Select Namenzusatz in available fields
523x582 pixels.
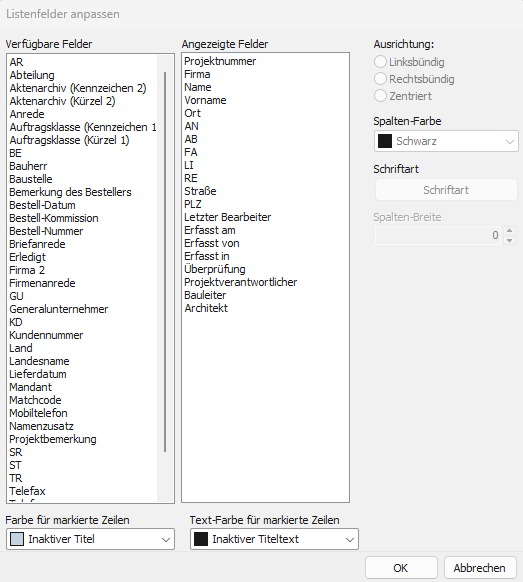click(42, 426)
